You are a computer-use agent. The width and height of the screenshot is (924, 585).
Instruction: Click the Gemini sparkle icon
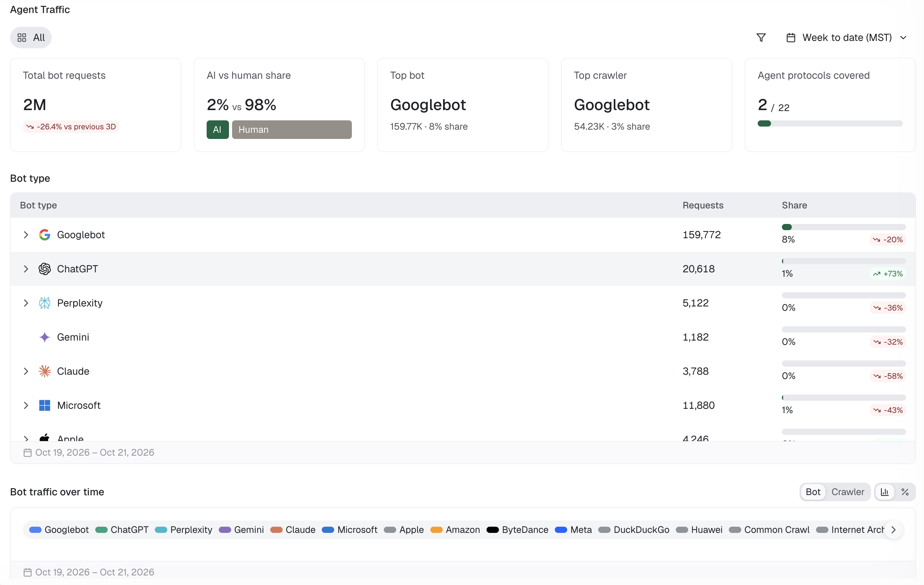coord(44,337)
